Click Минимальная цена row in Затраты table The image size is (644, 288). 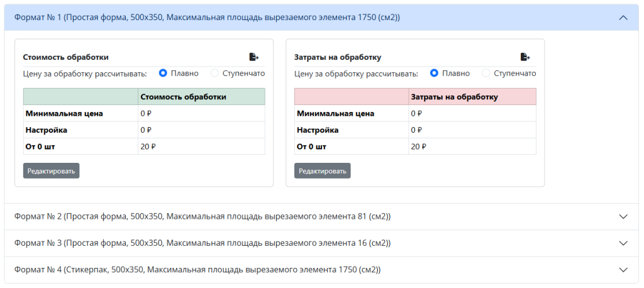[415, 113]
